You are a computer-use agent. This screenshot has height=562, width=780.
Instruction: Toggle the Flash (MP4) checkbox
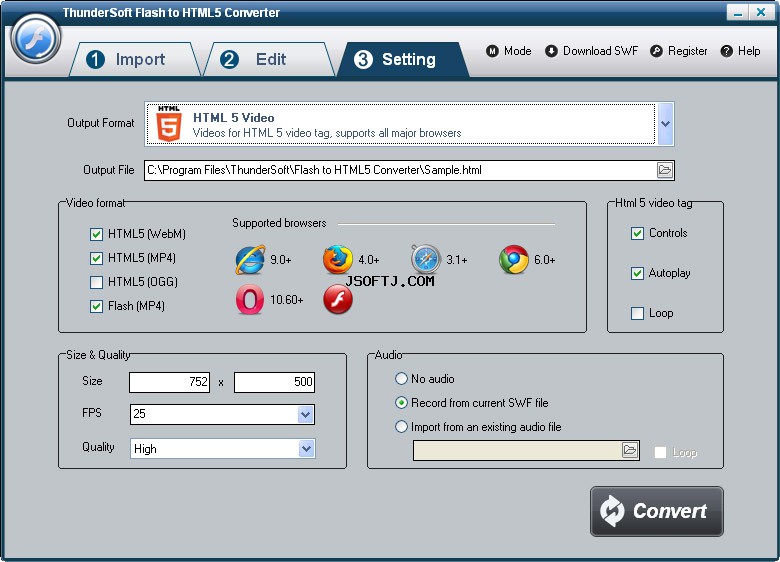pyautogui.click(x=97, y=306)
